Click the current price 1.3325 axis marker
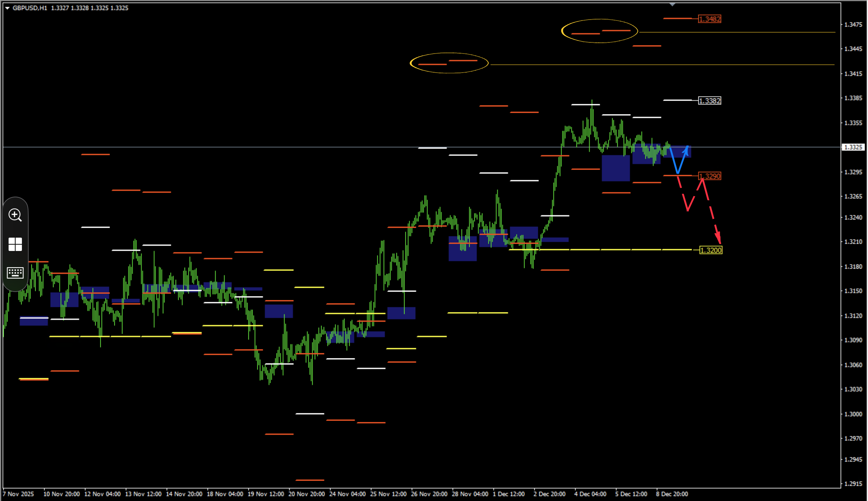The width and height of the screenshot is (868, 501). (853, 147)
